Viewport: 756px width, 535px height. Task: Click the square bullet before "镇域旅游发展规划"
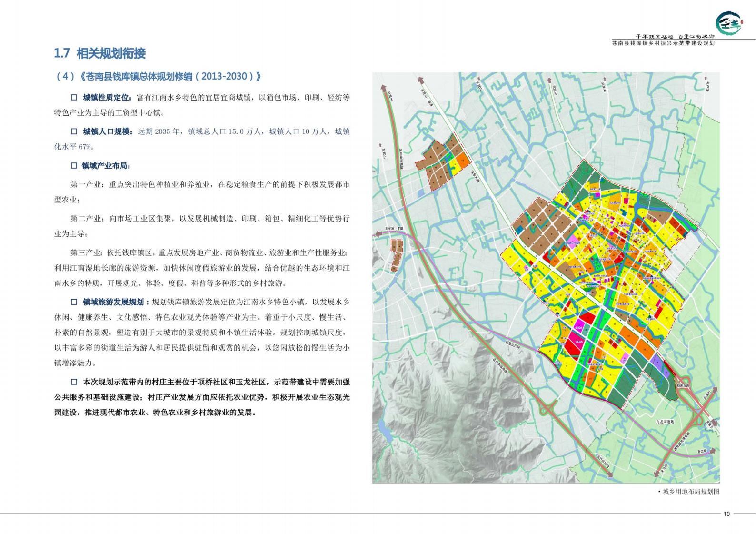74,303
